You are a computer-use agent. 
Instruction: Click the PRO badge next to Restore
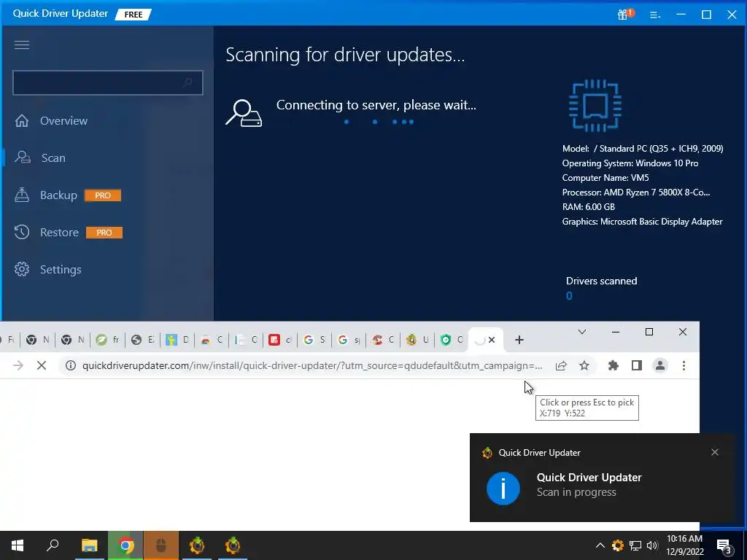pos(104,233)
